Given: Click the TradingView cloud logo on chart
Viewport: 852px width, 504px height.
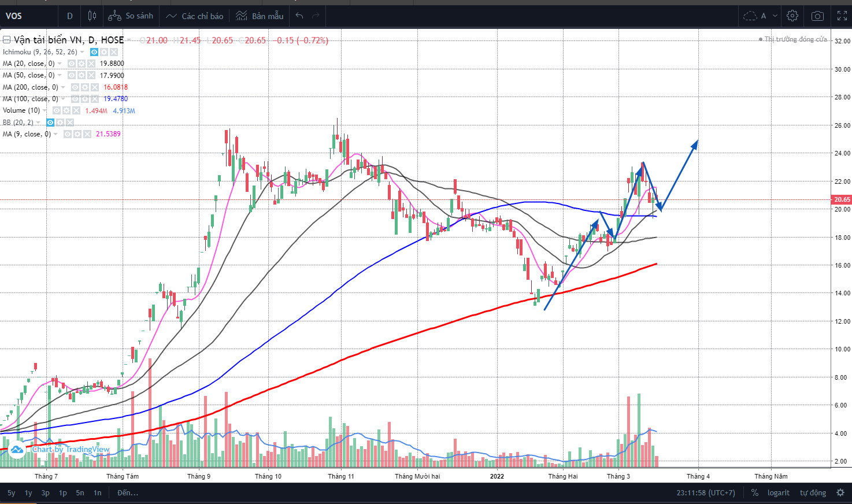Looking at the screenshot, I should pyautogui.click(x=16, y=449).
